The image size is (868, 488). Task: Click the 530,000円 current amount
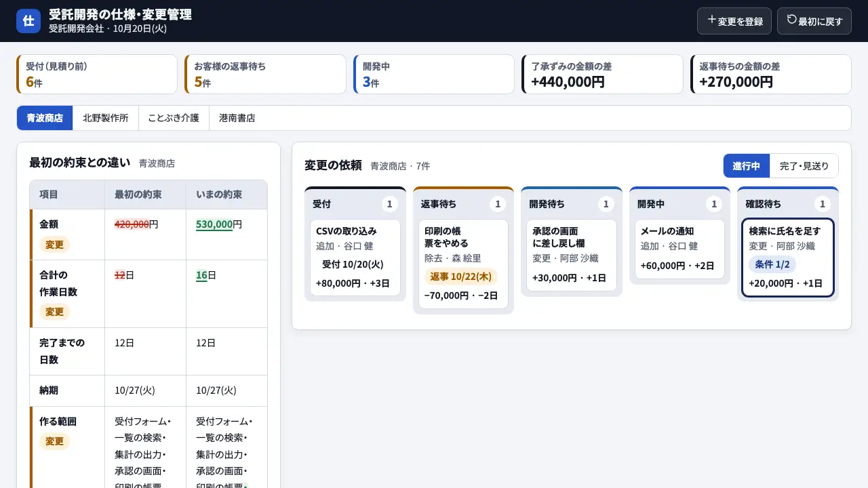(219, 224)
